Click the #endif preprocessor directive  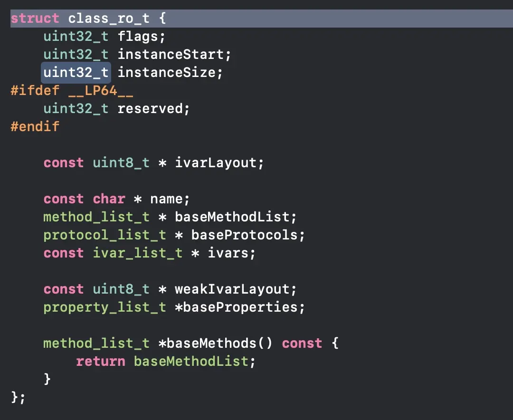click(x=34, y=126)
